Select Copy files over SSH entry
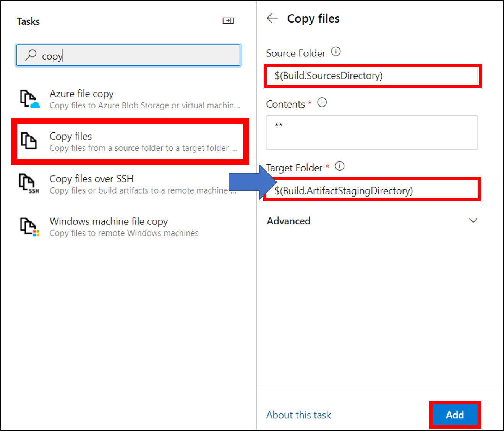This screenshot has width=504, height=431. (91, 179)
